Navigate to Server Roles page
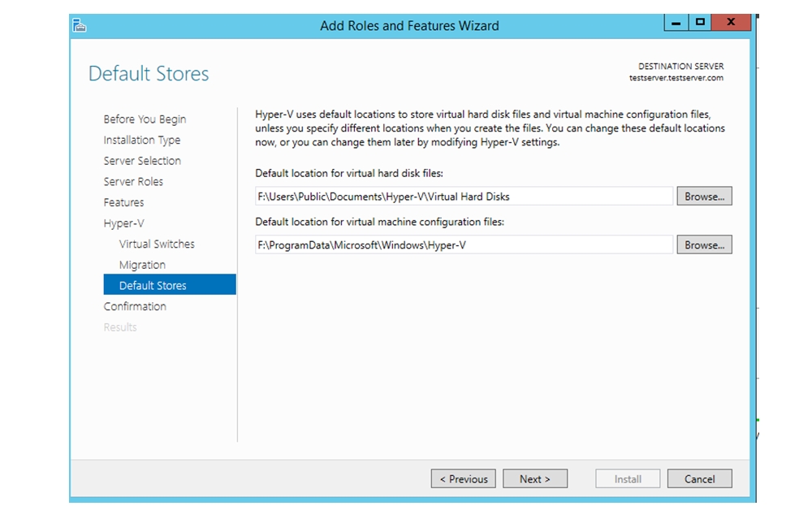The image size is (812, 532). click(x=133, y=182)
